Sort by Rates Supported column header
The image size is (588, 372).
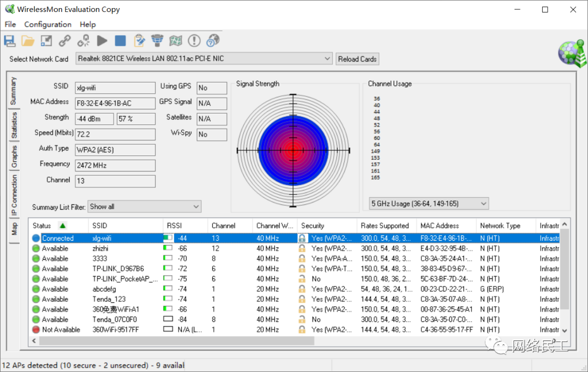click(x=386, y=225)
